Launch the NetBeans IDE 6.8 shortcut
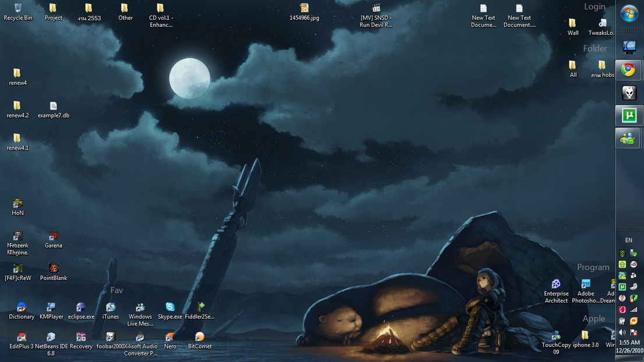 tap(51, 344)
